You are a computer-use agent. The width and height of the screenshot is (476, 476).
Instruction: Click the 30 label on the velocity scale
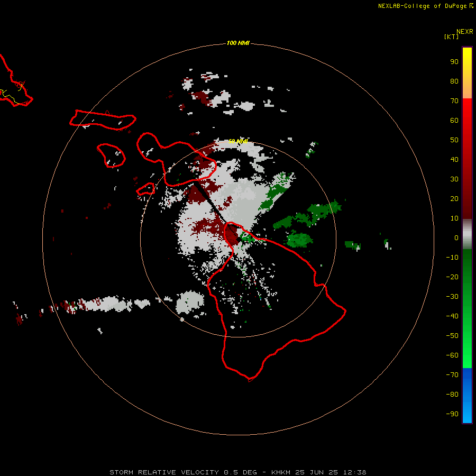(x=454, y=179)
